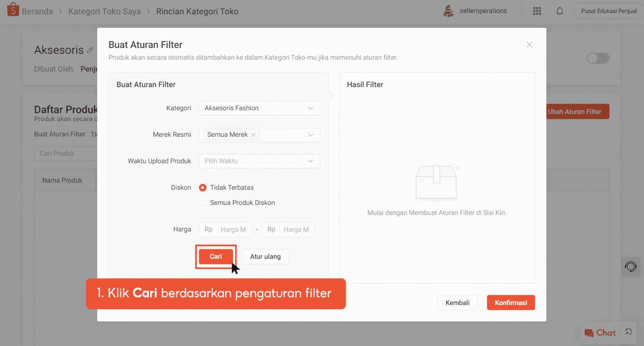Click the selleroperations account name
This screenshot has height=346, width=644.
(x=483, y=11)
